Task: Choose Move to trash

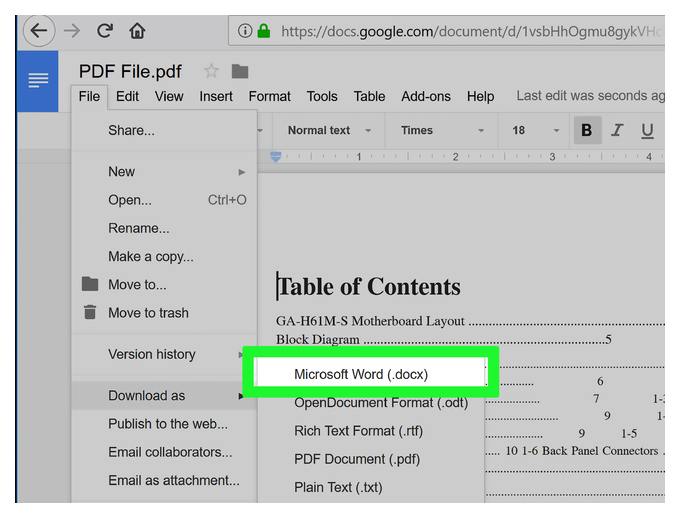Action: click(x=164, y=313)
